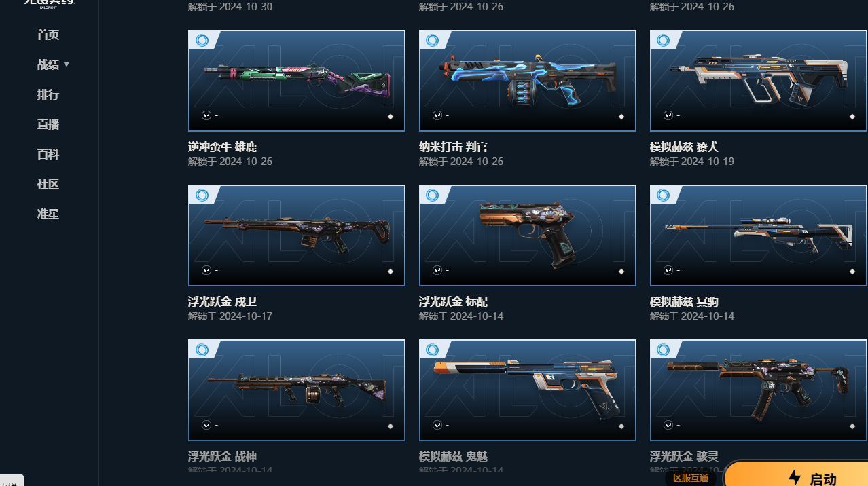The image size is (868, 486).
Task: Click the diamond icon on 模拟赫兹 鬼魅 card
Action: tap(621, 426)
